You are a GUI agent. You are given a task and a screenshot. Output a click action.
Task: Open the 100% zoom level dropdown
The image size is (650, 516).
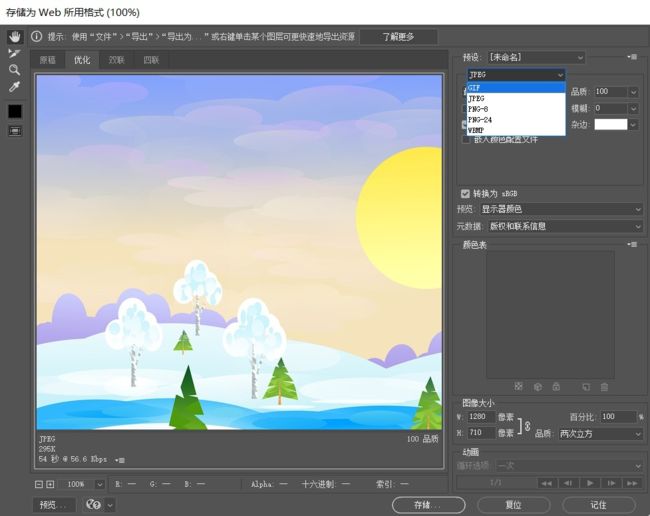tap(99, 484)
